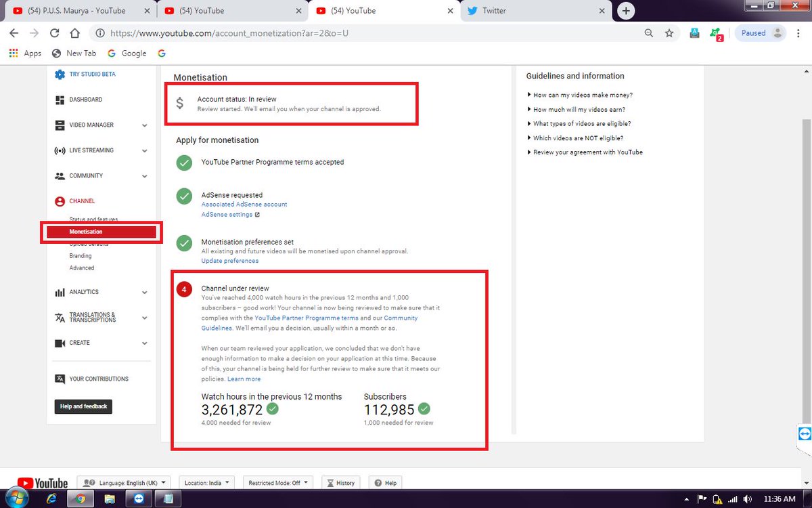The image size is (812, 508).
Task: Click the volume speaker tray icon
Action: [748, 499]
